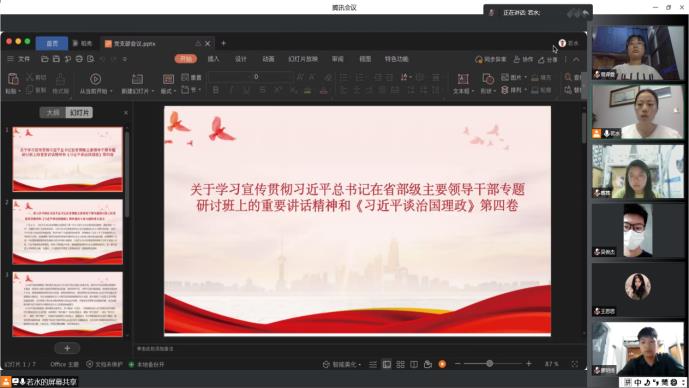The width and height of the screenshot is (689, 388).
Task: Switch to reading view in status bar
Action: 414,364
